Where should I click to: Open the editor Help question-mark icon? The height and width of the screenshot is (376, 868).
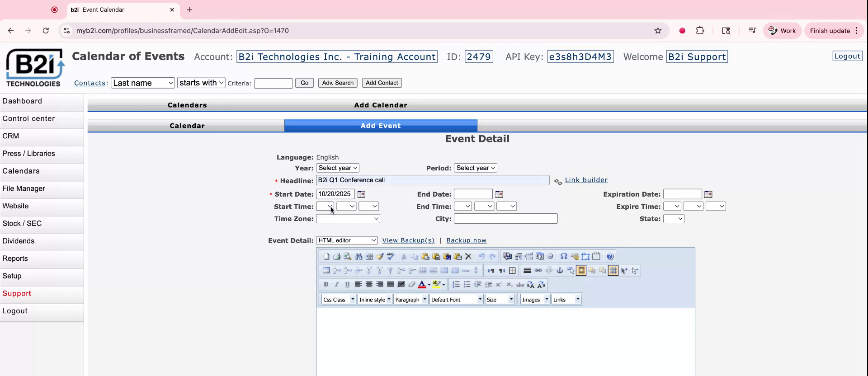pyautogui.click(x=610, y=256)
